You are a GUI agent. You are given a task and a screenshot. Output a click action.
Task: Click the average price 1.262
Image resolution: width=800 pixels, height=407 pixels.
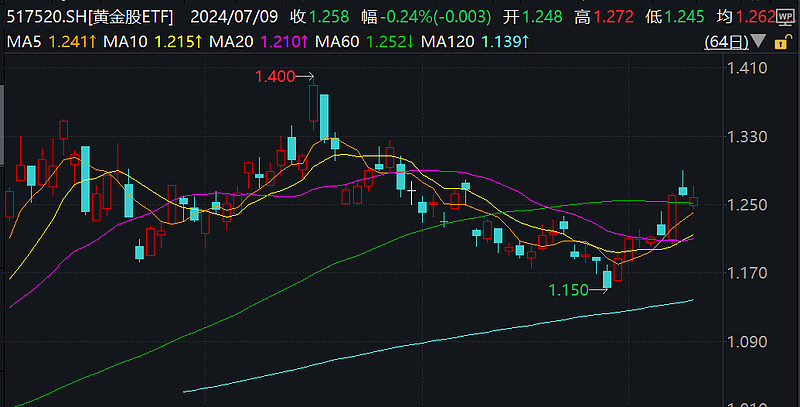[x=756, y=17]
